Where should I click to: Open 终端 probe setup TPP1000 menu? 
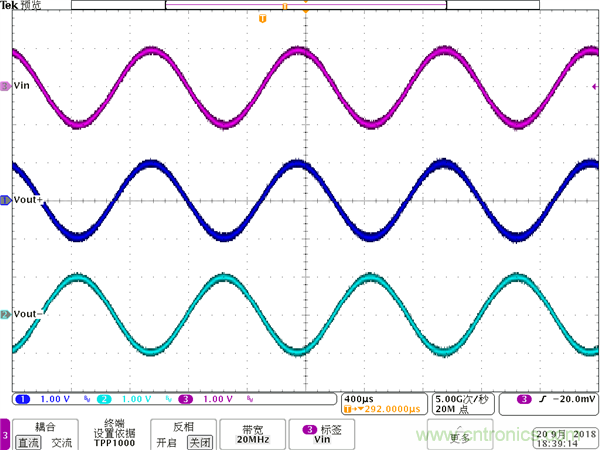pyautogui.click(x=113, y=433)
